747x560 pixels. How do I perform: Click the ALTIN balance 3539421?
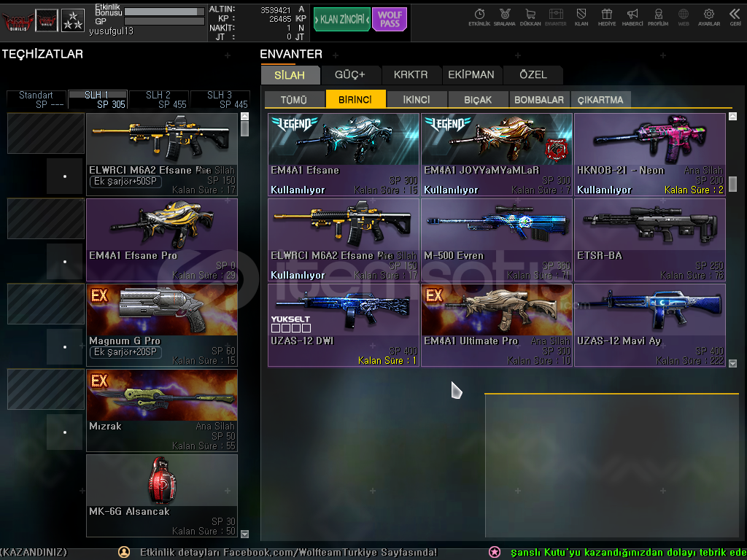275,10
